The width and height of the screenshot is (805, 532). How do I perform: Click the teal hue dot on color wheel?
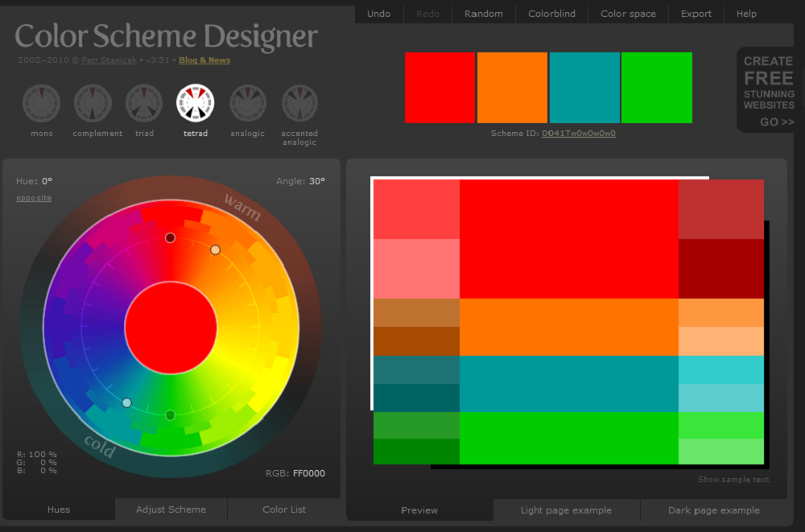point(126,402)
